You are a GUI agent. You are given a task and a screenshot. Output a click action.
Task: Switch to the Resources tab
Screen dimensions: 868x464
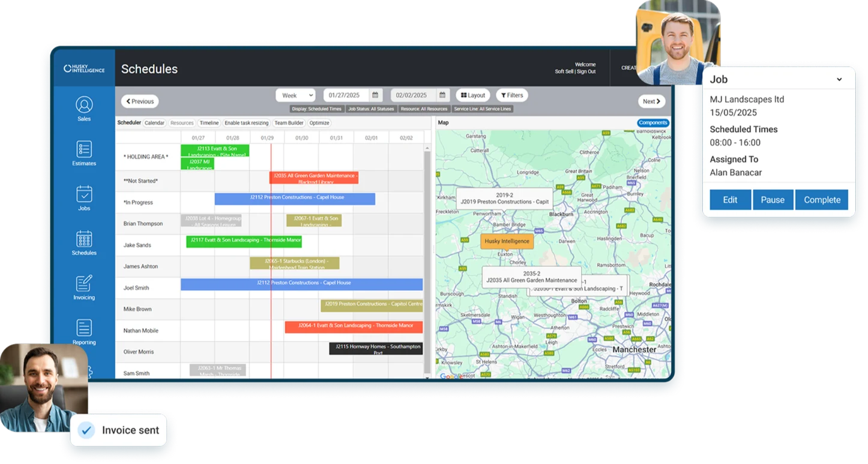tap(182, 122)
